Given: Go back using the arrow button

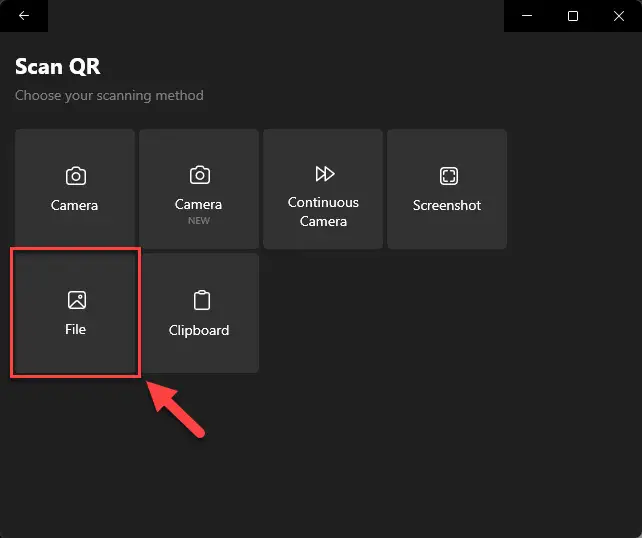Looking at the screenshot, I should point(24,16).
